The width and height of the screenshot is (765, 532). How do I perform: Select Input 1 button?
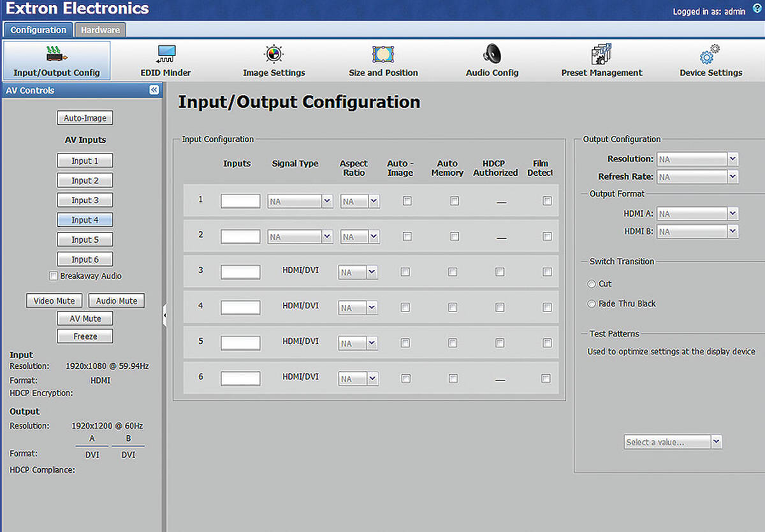(x=85, y=161)
